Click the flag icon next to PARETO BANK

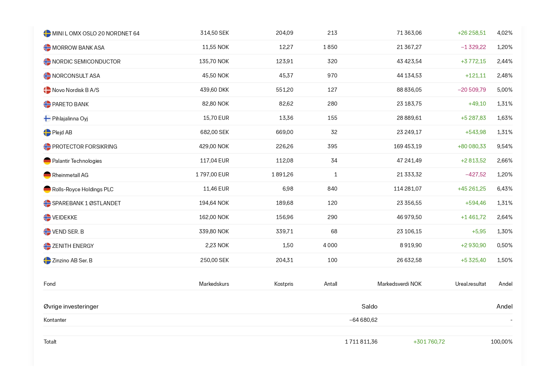click(47, 104)
